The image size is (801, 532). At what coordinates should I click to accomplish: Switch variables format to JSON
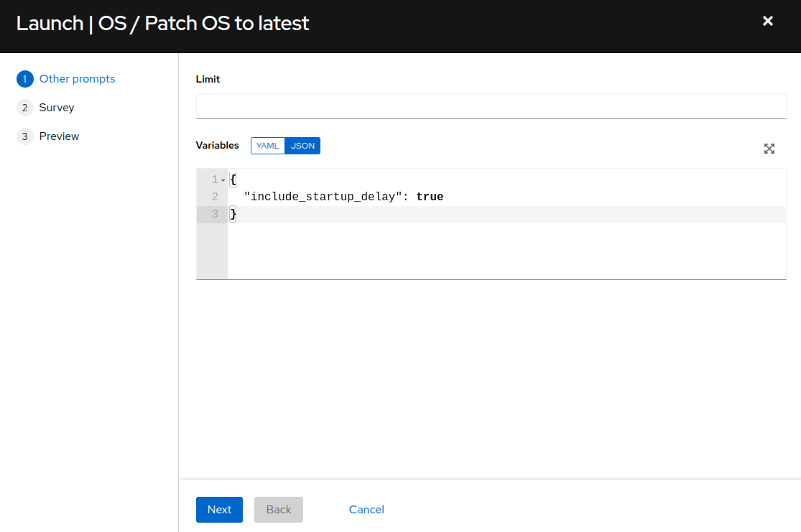click(x=302, y=146)
